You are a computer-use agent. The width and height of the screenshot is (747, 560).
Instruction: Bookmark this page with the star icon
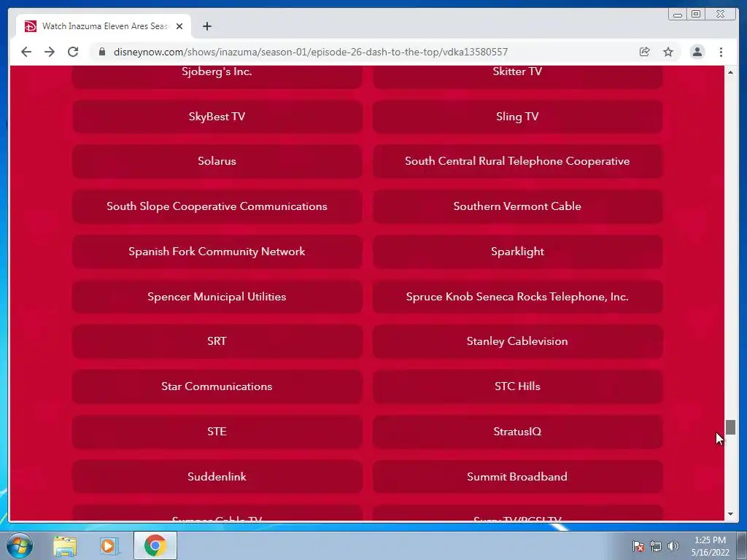click(x=668, y=52)
